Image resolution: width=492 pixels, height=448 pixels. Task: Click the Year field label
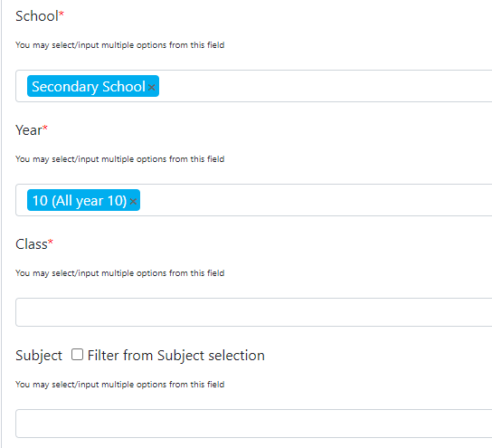click(29, 130)
